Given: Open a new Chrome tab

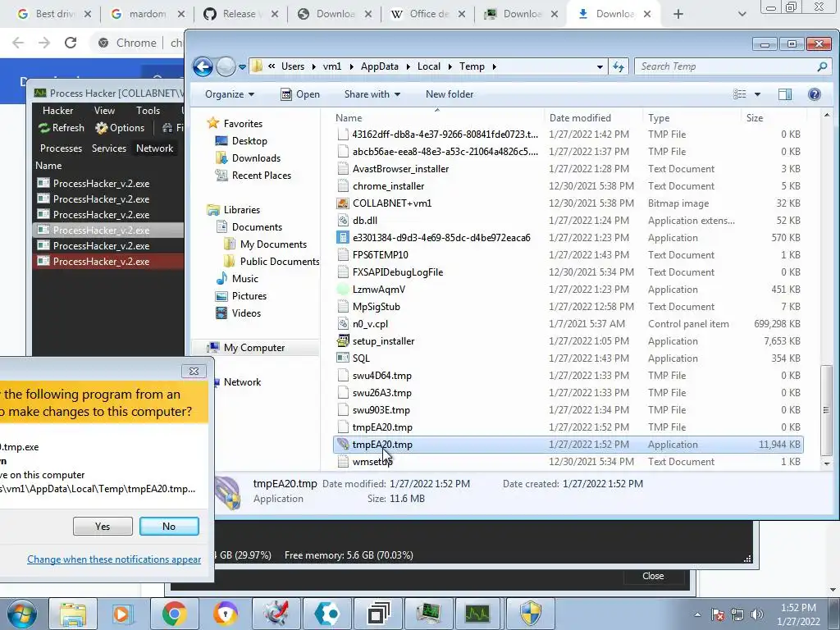Looking at the screenshot, I should (x=678, y=14).
